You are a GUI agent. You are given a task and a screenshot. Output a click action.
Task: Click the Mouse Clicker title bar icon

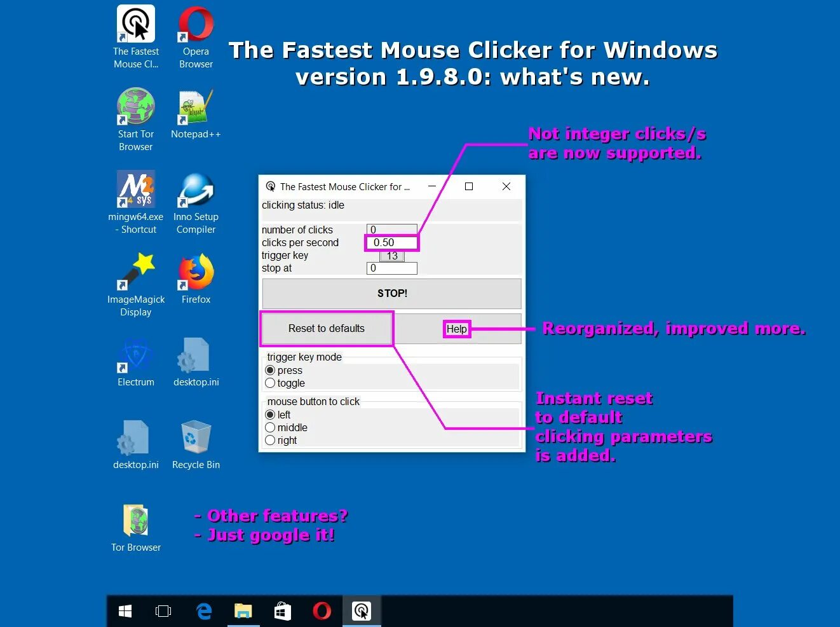(x=271, y=186)
